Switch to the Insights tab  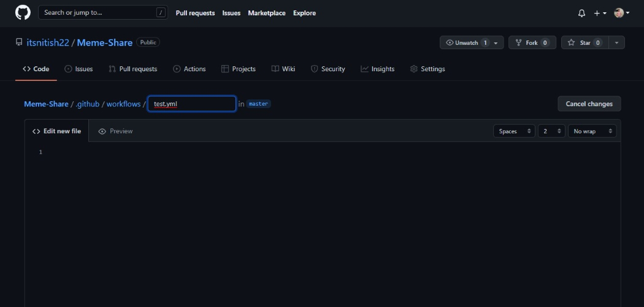pos(377,69)
